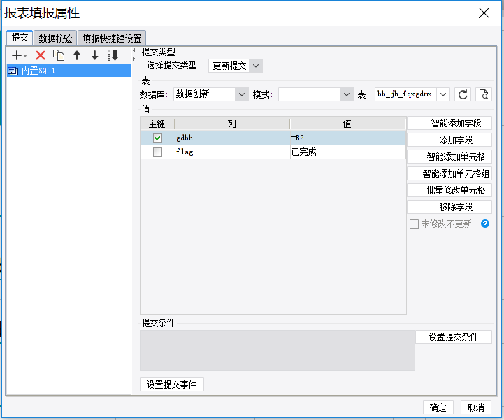The width and height of the screenshot is (504, 420).
Task: Uncheck the primary key for gdbh
Action: click(157, 138)
